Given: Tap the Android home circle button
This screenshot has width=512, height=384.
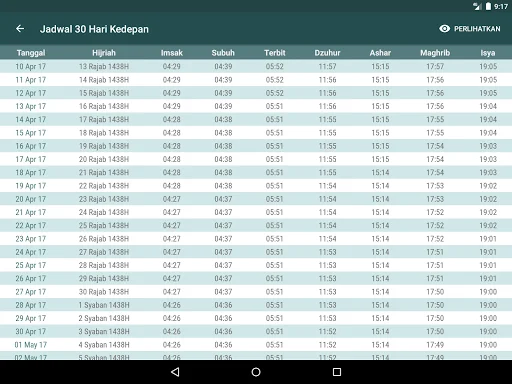Looking at the screenshot, I should click(x=256, y=372).
